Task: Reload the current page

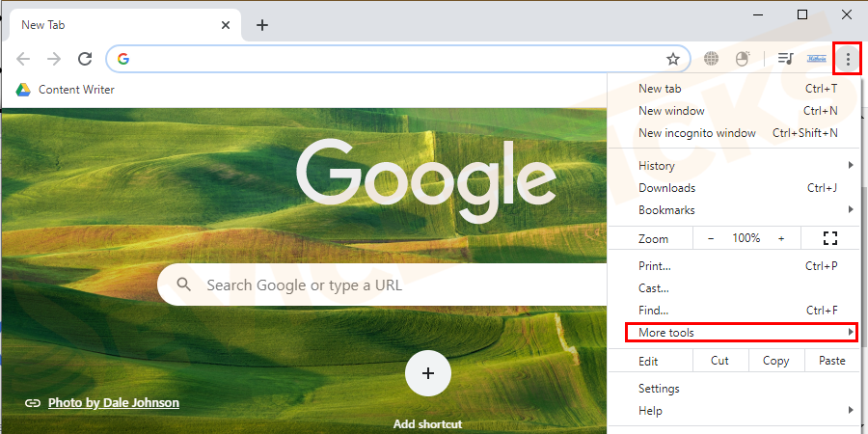Action: point(85,59)
